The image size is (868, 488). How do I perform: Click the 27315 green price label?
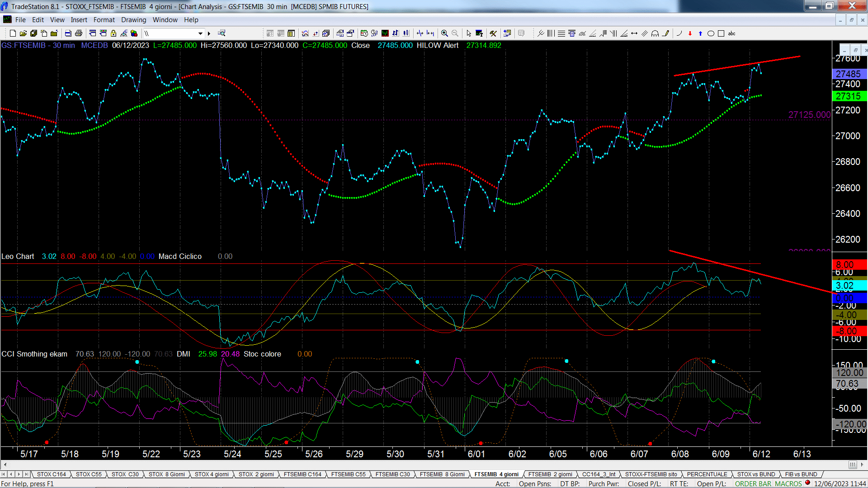pyautogui.click(x=849, y=96)
